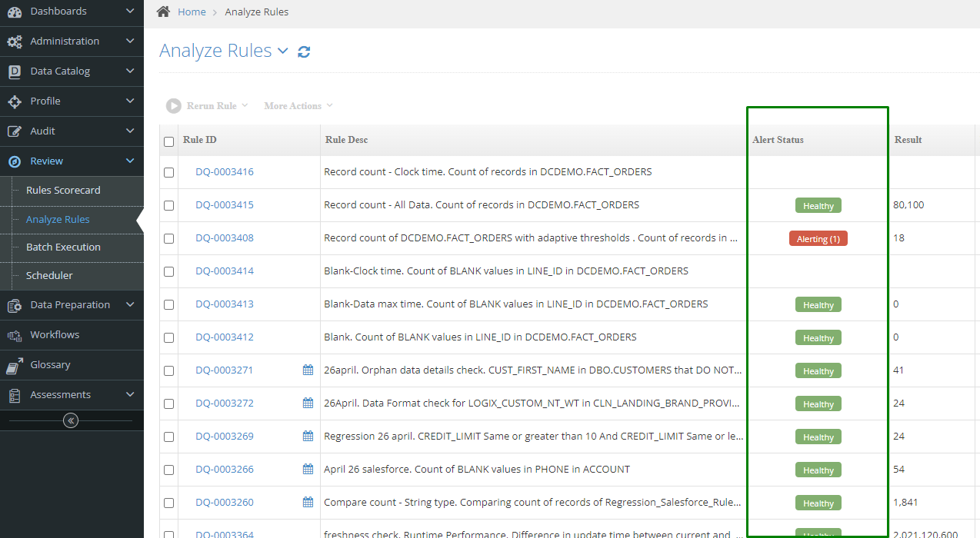This screenshot has width=980, height=538.
Task: Open Rules Scorecard under Review
Action: click(x=63, y=190)
